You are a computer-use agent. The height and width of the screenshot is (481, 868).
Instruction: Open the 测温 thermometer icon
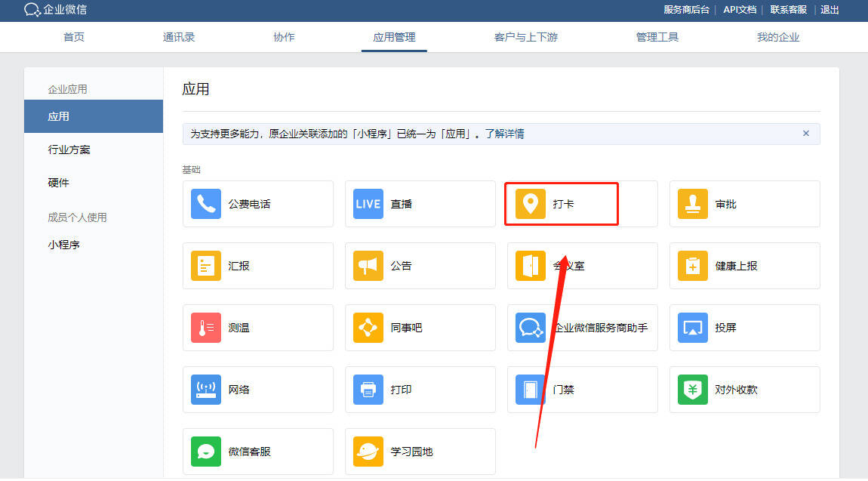click(205, 328)
